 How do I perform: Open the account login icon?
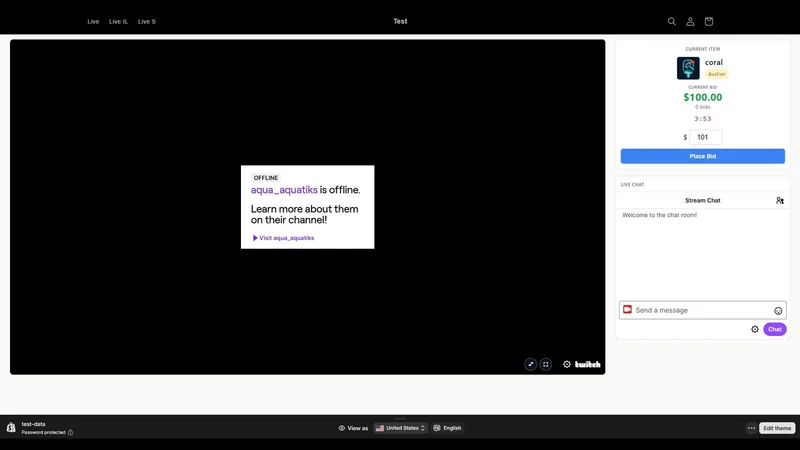[x=690, y=21]
